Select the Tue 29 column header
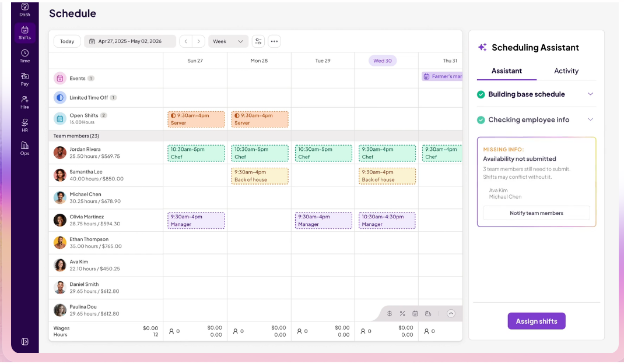This screenshot has width=624, height=364. (322, 61)
